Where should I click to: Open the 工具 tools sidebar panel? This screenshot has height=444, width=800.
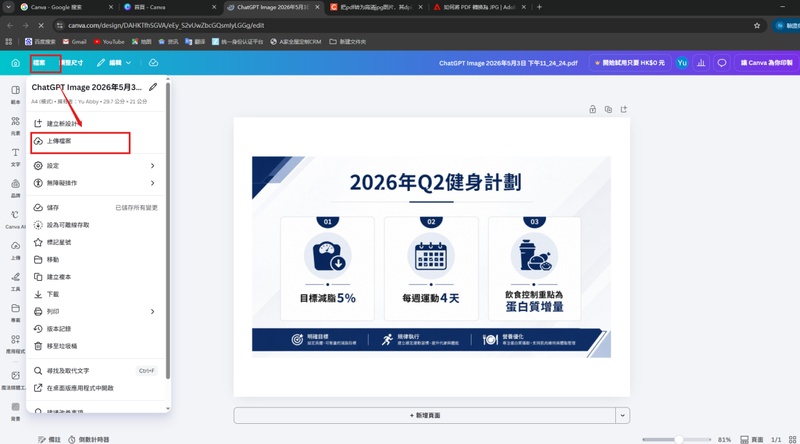coord(15,282)
